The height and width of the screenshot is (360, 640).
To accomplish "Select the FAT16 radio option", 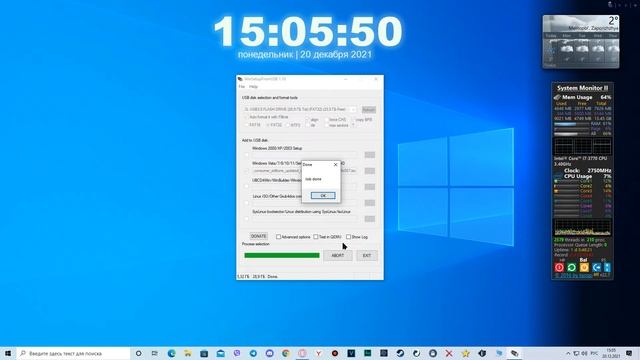I will pos(246,125).
